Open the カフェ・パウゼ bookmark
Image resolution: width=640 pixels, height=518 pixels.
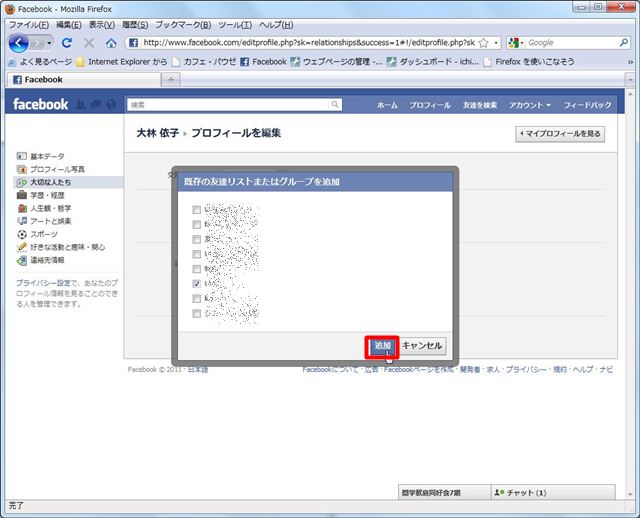[x=204, y=62]
